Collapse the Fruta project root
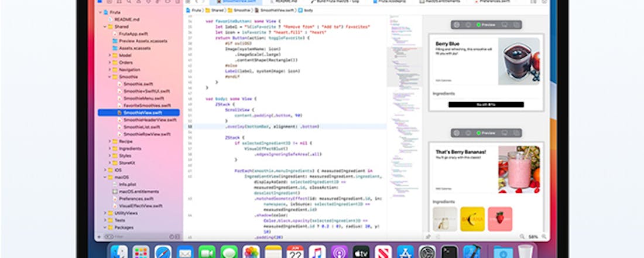Image resolution: width=644 pixels, height=258 pixels. [x=100, y=12]
